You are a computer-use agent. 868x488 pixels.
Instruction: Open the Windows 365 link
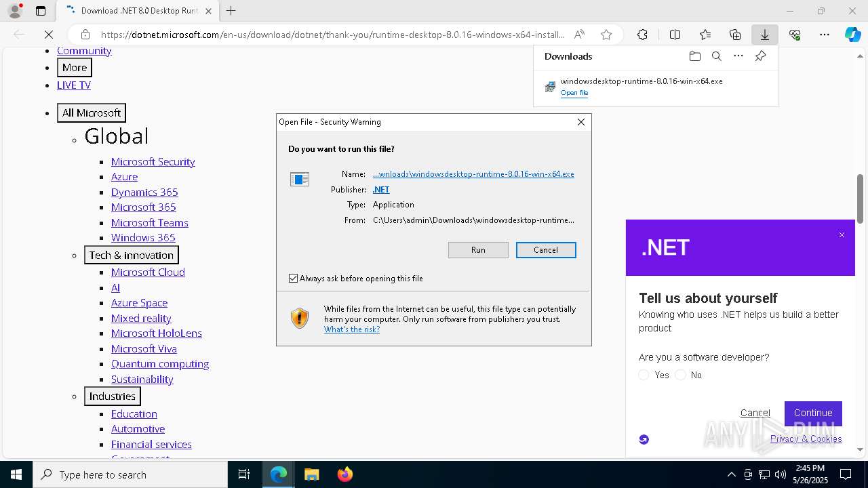tap(143, 238)
